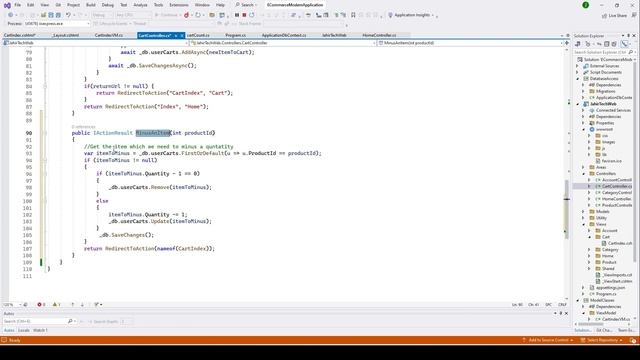The height and width of the screenshot is (360, 640).
Task: Switch to the HomeController.cs tab
Action: pos(379,36)
